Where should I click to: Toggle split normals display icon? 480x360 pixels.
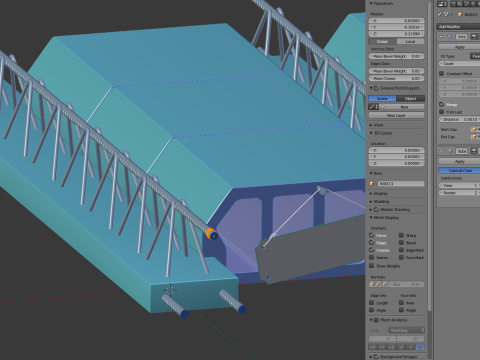pos(378,284)
